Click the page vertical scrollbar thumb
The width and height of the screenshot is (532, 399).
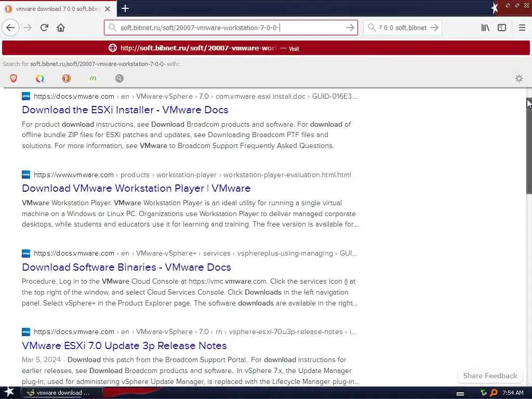click(x=529, y=146)
